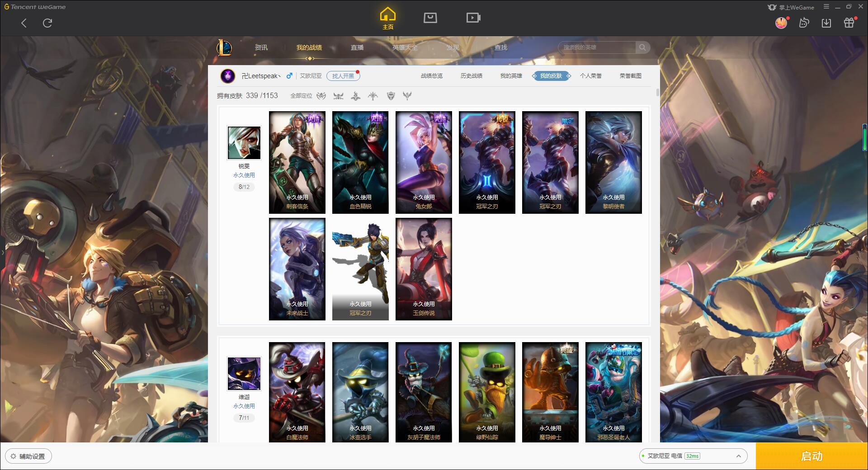The width and height of the screenshot is (868, 470).
Task: Filter skins by the fourth role icon
Action: click(373, 96)
